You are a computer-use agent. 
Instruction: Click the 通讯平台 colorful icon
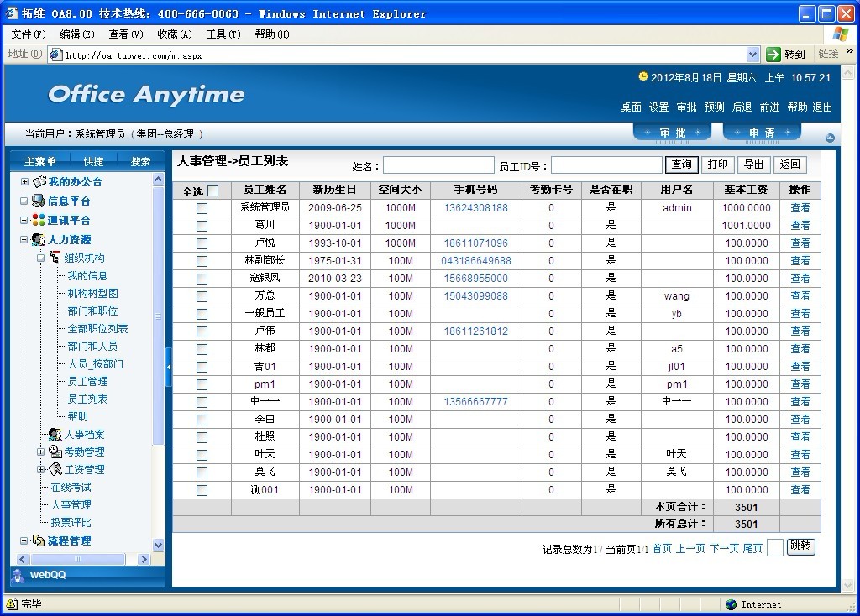point(39,220)
